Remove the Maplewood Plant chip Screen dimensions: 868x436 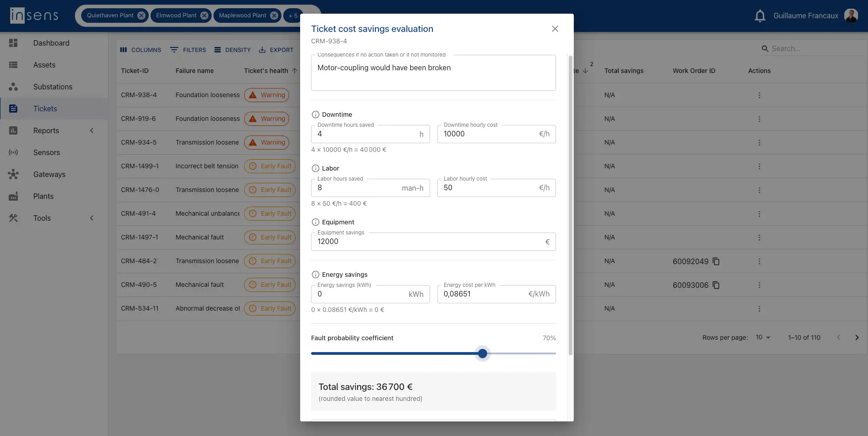(274, 16)
